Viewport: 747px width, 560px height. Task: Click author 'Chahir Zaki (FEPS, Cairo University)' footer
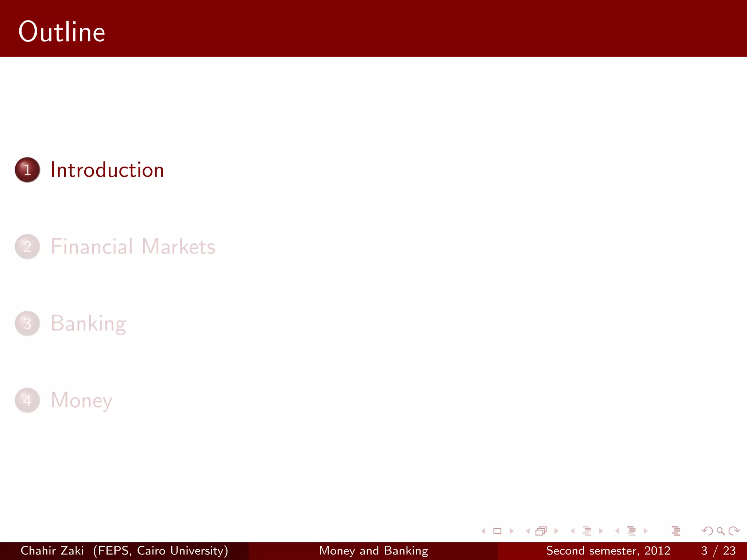click(x=124, y=551)
